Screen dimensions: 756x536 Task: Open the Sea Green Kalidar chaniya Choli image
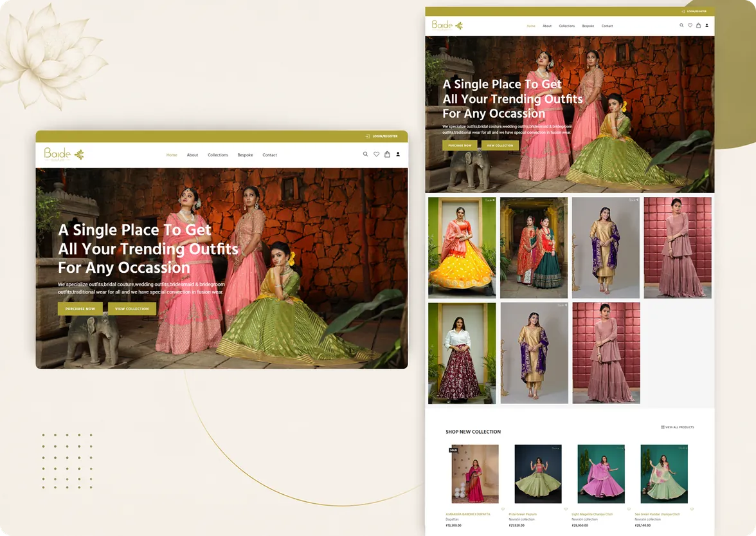pos(664,474)
